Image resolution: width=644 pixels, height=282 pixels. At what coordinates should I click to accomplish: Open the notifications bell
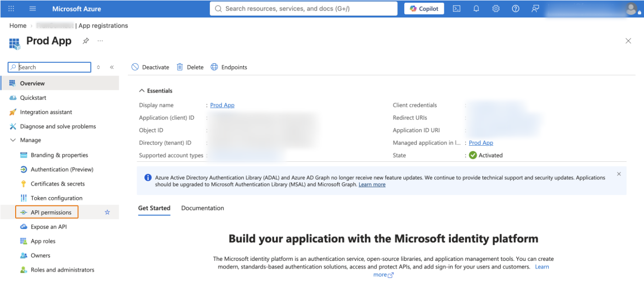476,9
